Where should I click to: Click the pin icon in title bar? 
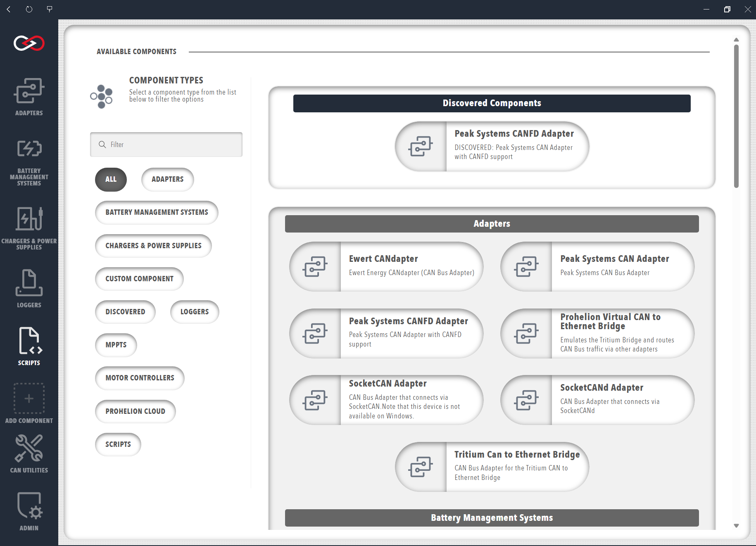pyautogui.click(x=50, y=9)
